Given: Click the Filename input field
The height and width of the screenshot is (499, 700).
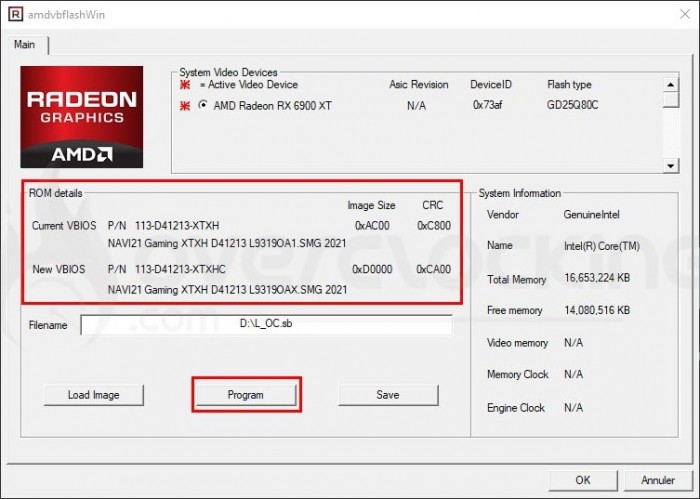Looking at the screenshot, I should coord(267,324).
